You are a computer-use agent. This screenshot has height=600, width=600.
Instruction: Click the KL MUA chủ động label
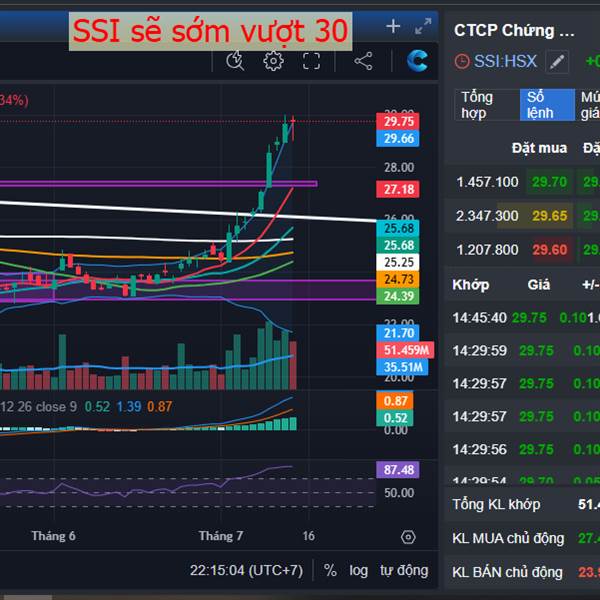coord(508,538)
